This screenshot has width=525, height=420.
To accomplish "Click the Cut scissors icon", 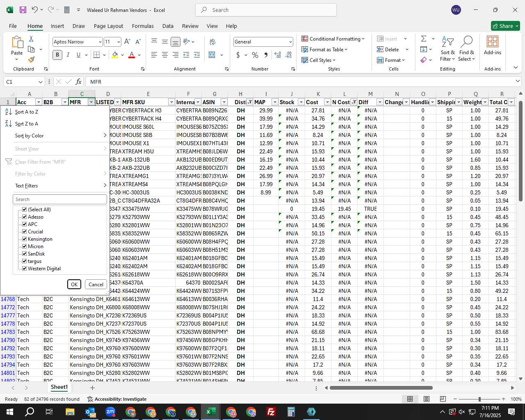I will (x=31, y=39).
